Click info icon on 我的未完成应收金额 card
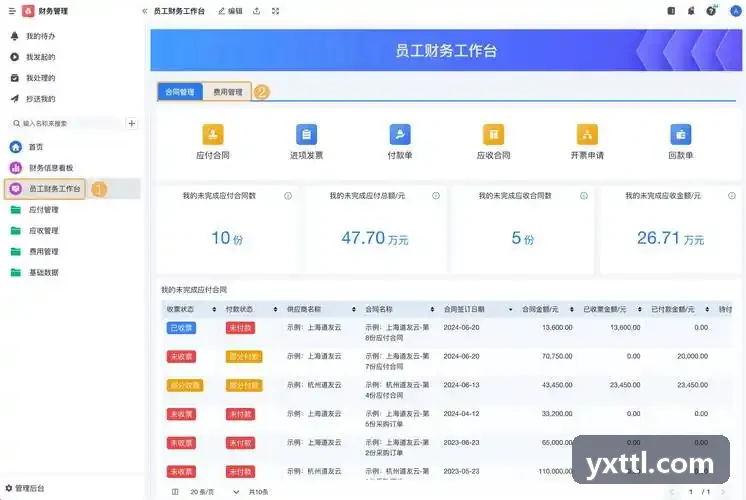Image resolution: width=746 pixels, height=500 pixels. tap(732, 196)
